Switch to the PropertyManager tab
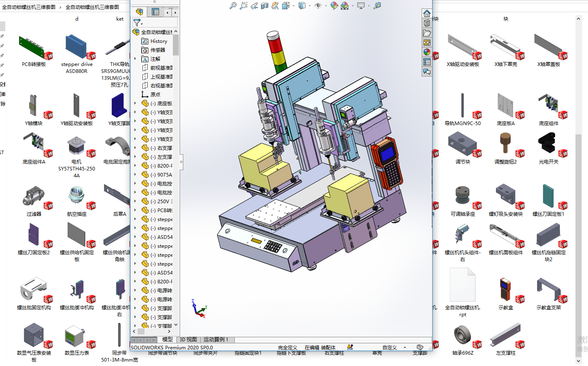 (x=155, y=12)
